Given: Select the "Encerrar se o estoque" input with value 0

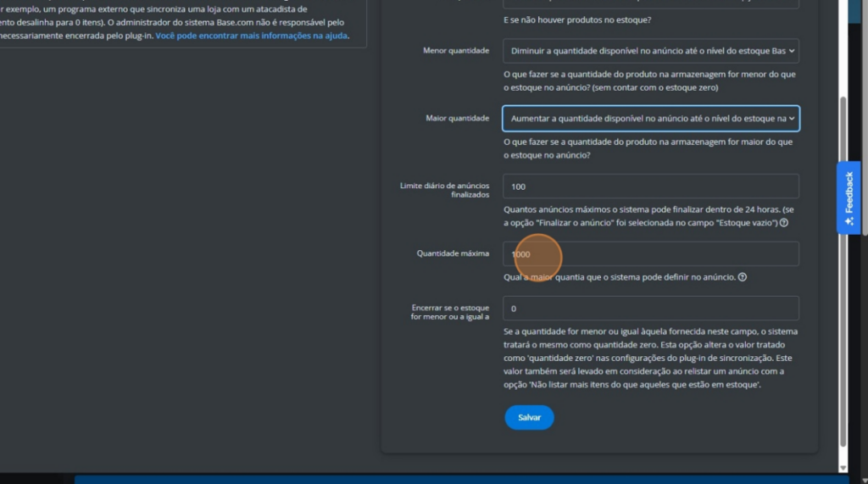Looking at the screenshot, I should coord(650,309).
